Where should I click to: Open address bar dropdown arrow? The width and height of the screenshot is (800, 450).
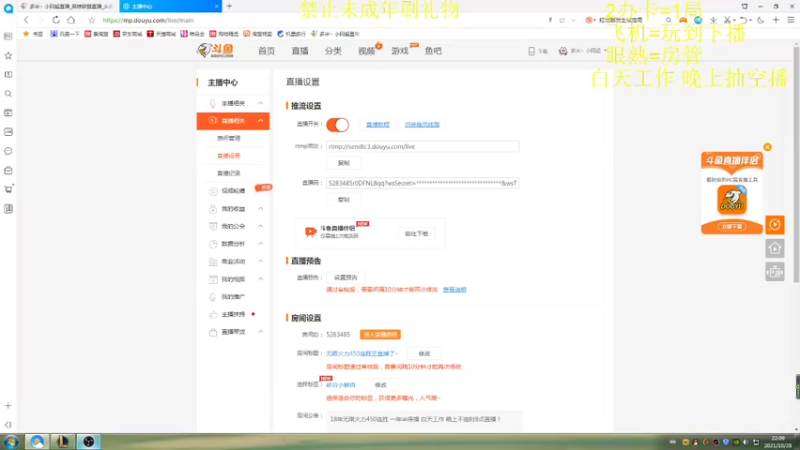[573, 20]
